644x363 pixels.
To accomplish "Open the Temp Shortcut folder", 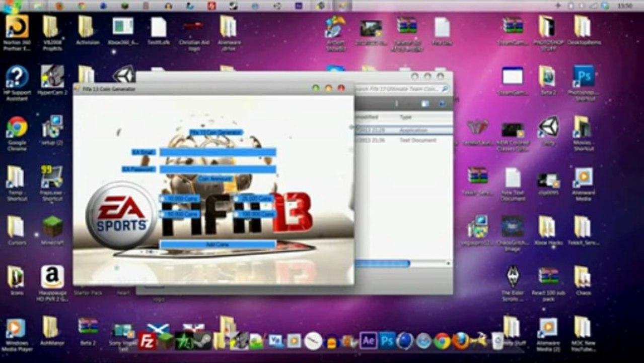I will (16, 183).
